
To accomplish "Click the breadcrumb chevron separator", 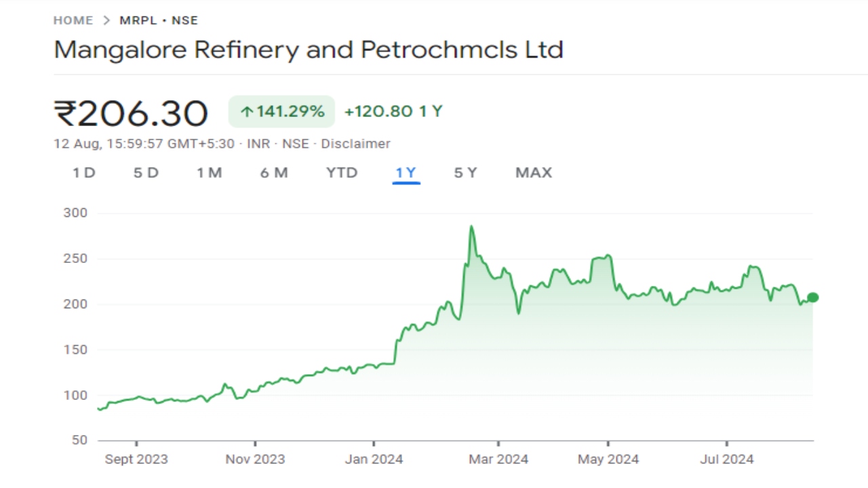I will 106,20.
